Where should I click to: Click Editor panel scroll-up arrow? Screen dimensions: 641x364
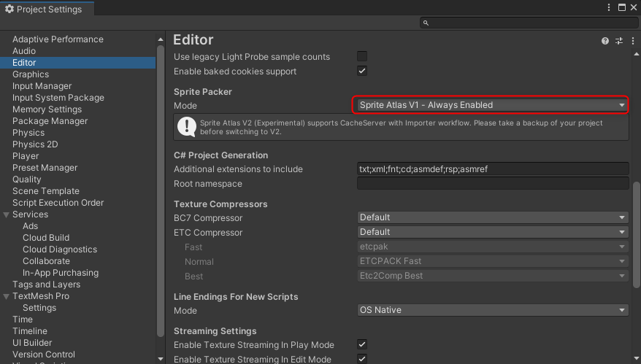[637, 54]
